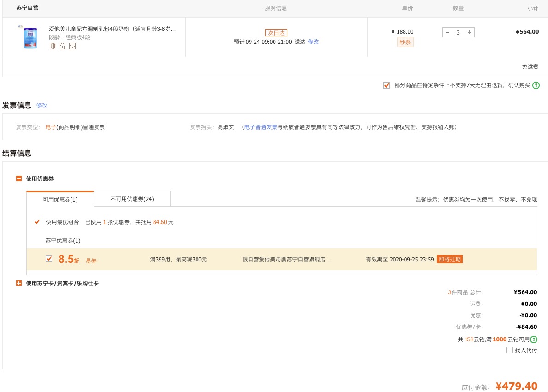Click the payable amount ¥479.40
Viewport: 548px width, 392px height.
[x=517, y=386]
